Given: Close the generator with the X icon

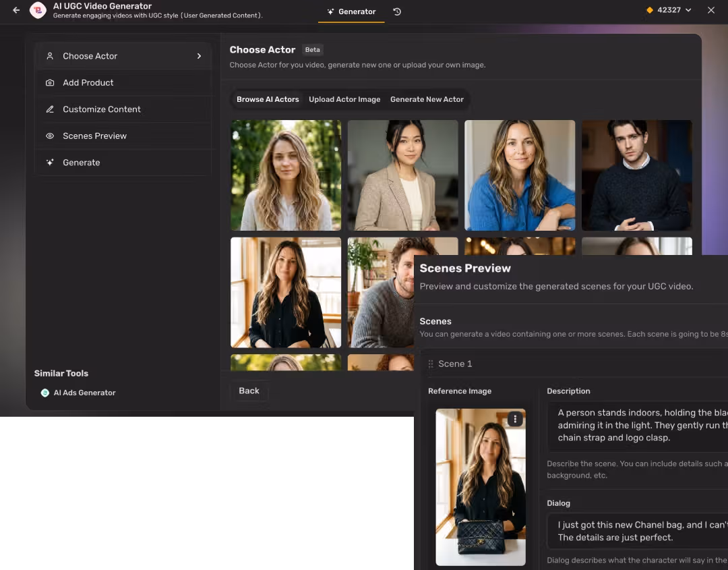Looking at the screenshot, I should (x=711, y=10).
